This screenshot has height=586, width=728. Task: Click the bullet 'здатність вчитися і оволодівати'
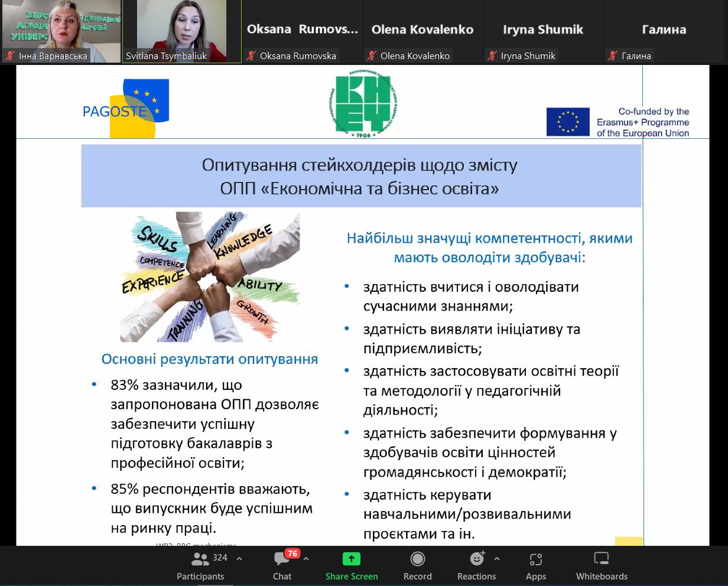471,297
